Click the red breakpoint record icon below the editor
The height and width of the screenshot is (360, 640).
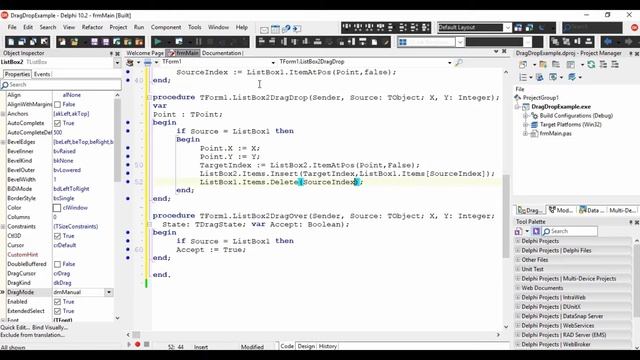click(x=138, y=344)
